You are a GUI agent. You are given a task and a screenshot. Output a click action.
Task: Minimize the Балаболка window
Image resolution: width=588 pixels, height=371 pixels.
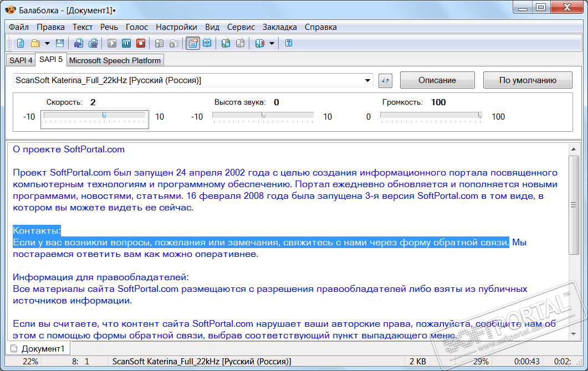[x=523, y=8]
